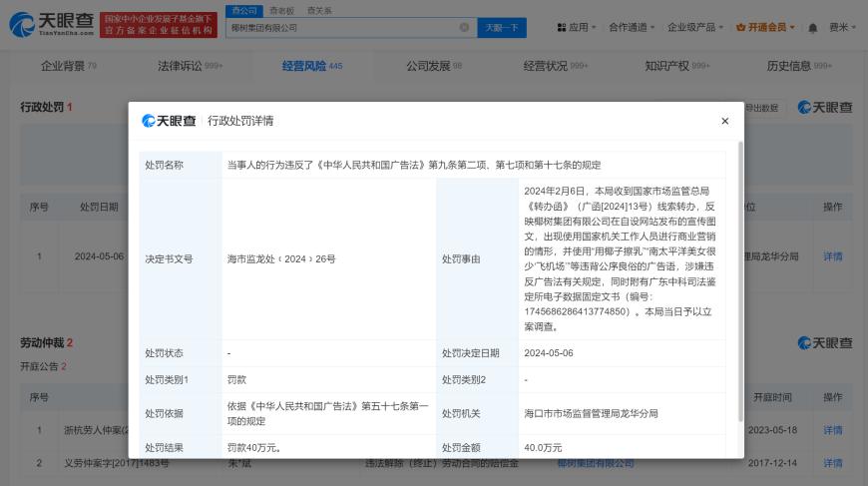Click the 开庭公告 2 sub-label

coord(43,366)
